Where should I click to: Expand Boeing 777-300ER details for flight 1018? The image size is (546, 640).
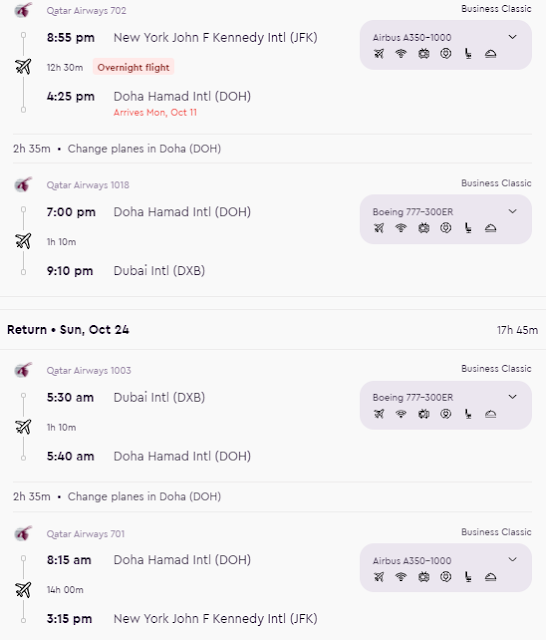coord(513,211)
